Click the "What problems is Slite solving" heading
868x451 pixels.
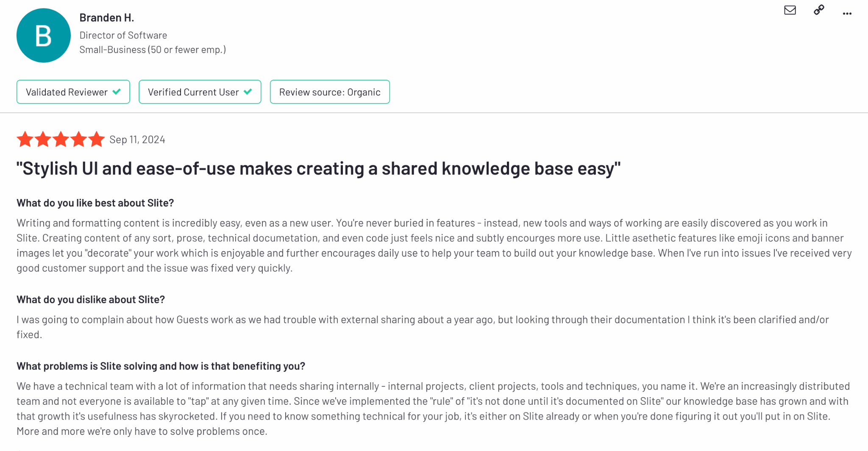pyautogui.click(x=161, y=366)
